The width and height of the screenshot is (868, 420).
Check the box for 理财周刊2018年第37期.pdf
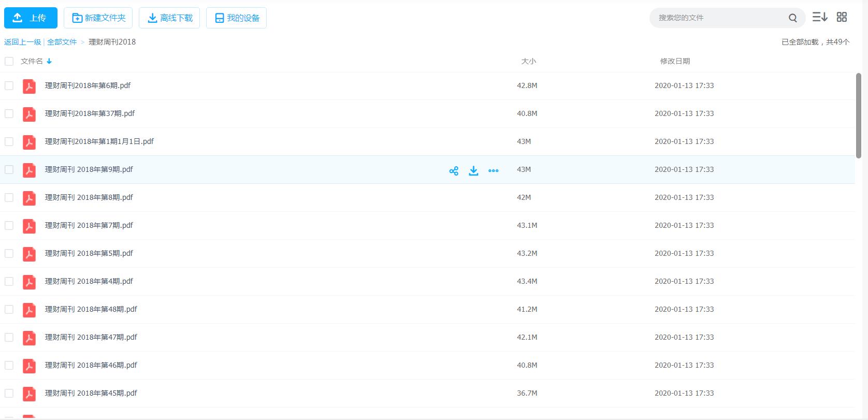pyautogui.click(x=9, y=113)
